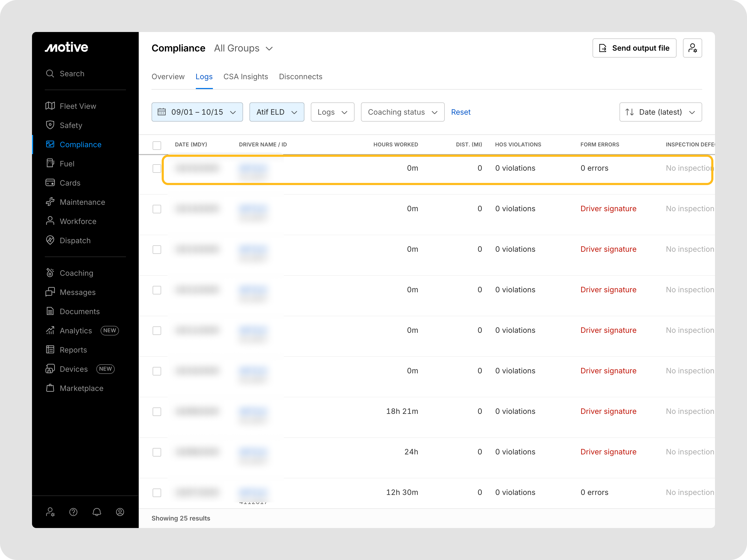The height and width of the screenshot is (560, 747).
Task: Open Fleet View map icon
Action: [50, 106]
